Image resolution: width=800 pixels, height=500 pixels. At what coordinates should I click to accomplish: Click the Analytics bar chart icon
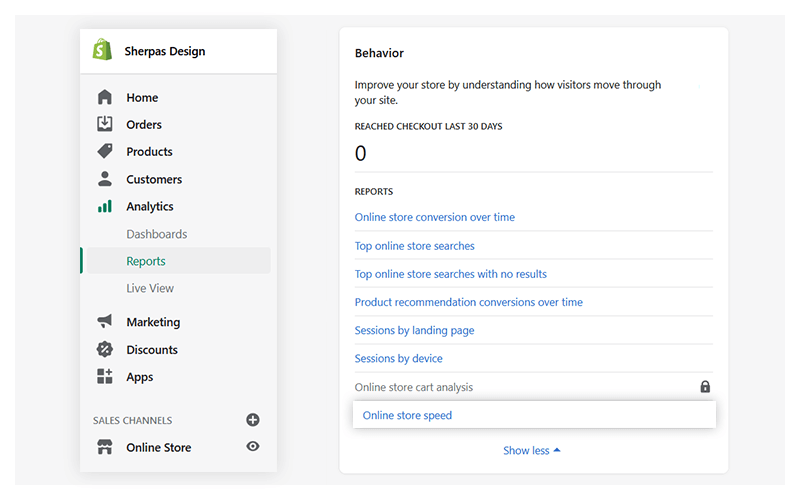pos(105,207)
